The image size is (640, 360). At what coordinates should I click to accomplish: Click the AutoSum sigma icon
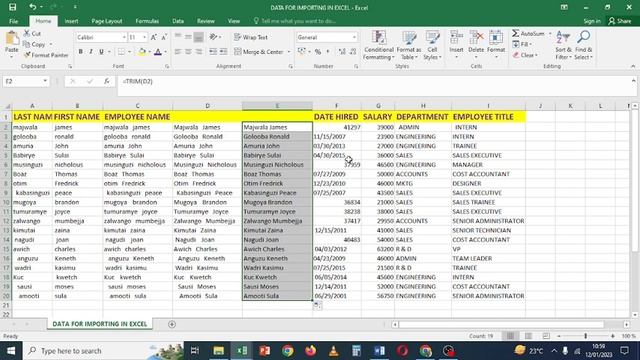click(516, 33)
